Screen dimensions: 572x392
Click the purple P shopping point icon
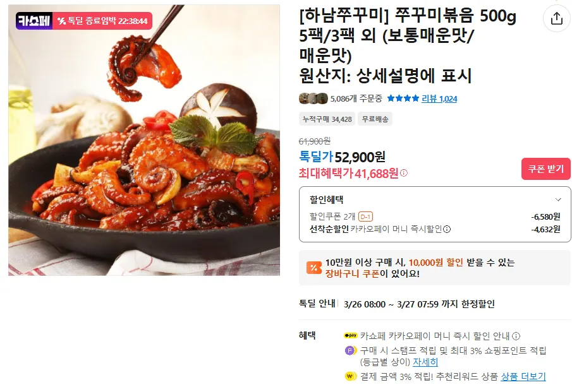(351, 351)
